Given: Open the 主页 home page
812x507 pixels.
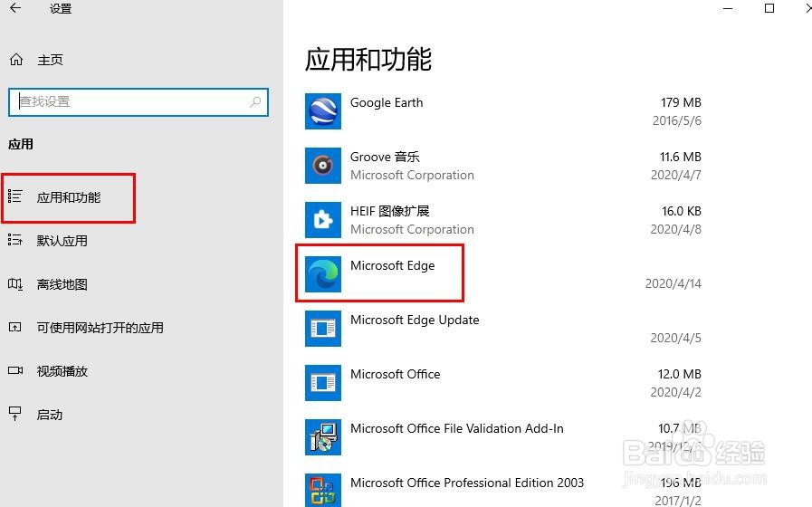Looking at the screenshot, I should [50, 60].
